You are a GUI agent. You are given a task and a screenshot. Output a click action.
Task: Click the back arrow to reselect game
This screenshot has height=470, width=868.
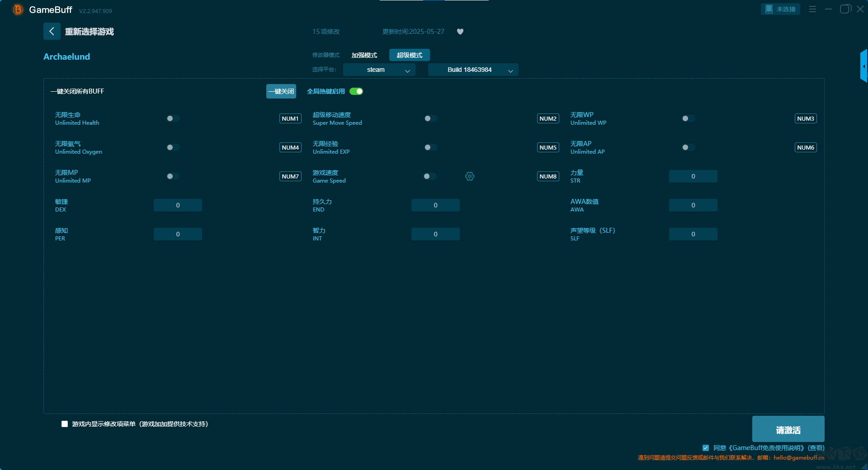(52, 31)
